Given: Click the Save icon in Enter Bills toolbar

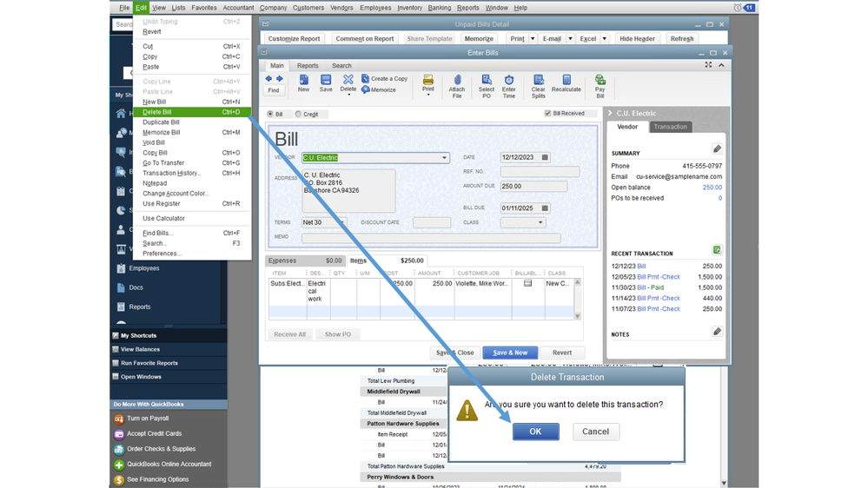Looking at the screenshot, I should (x=326, y=80).
